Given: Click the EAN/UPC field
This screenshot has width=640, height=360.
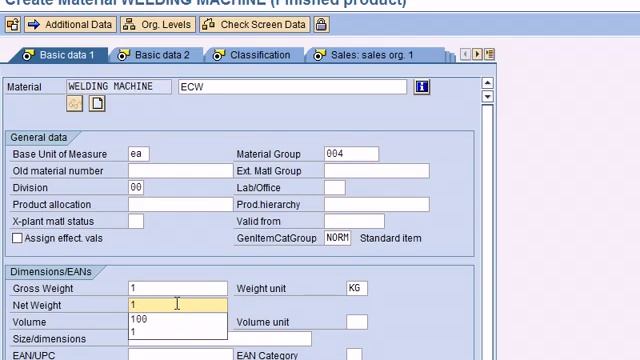Looking at the screenshot, I should click(x=180, y=354).
